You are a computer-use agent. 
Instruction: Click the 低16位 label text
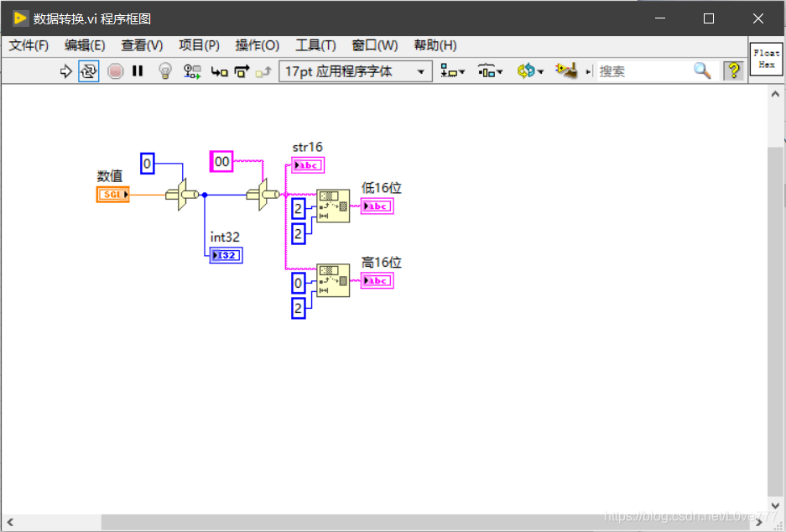pos(382,188)
